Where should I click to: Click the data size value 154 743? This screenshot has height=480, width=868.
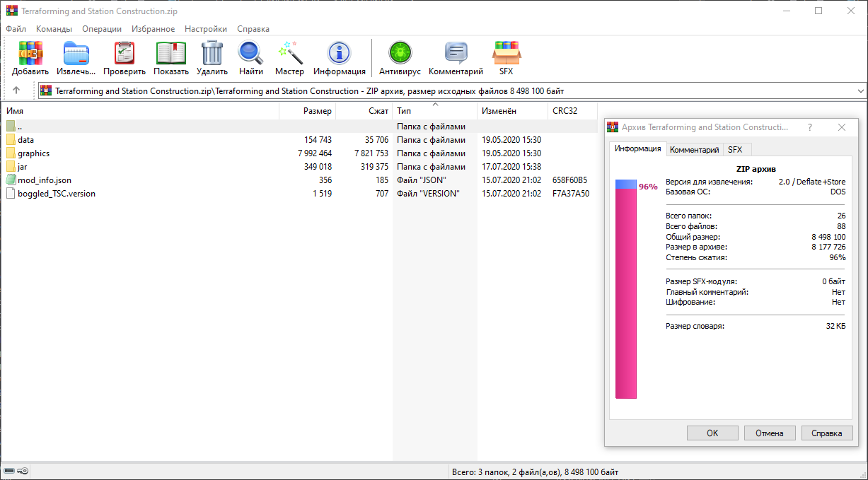[x=318, y=140]
